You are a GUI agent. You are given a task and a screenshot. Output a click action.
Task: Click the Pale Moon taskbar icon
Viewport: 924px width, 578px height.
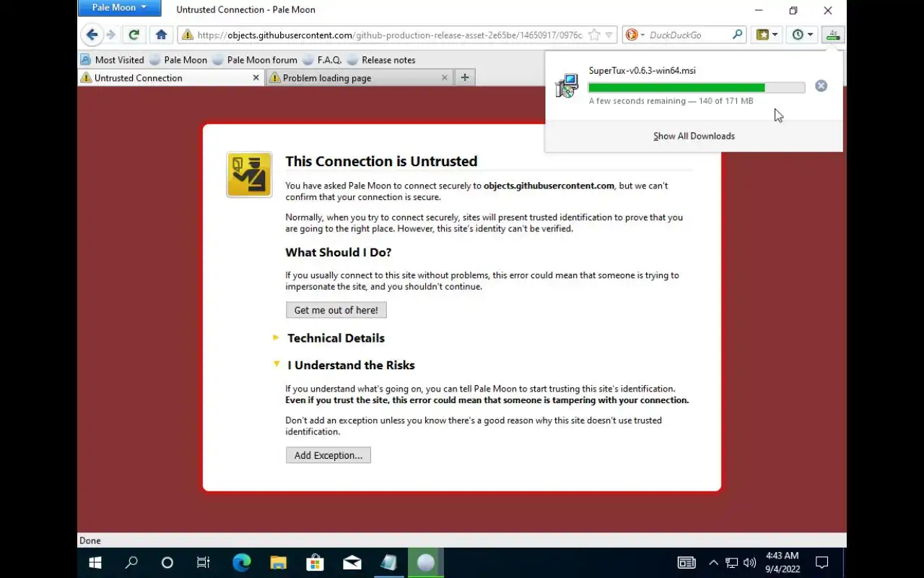pos(426,563)
